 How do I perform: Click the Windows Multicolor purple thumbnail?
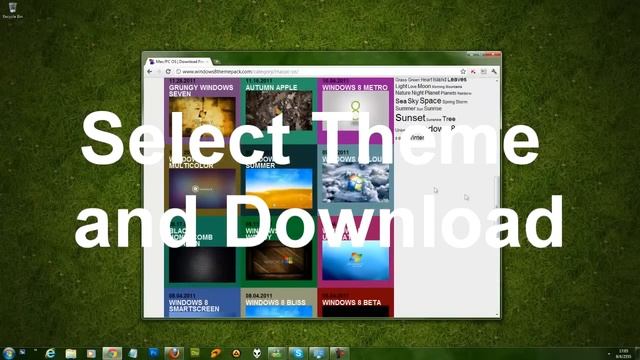[202, 189]
